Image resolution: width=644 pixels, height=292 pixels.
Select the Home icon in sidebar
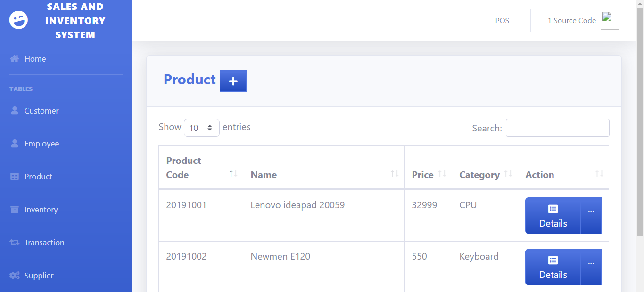[14, 58]
